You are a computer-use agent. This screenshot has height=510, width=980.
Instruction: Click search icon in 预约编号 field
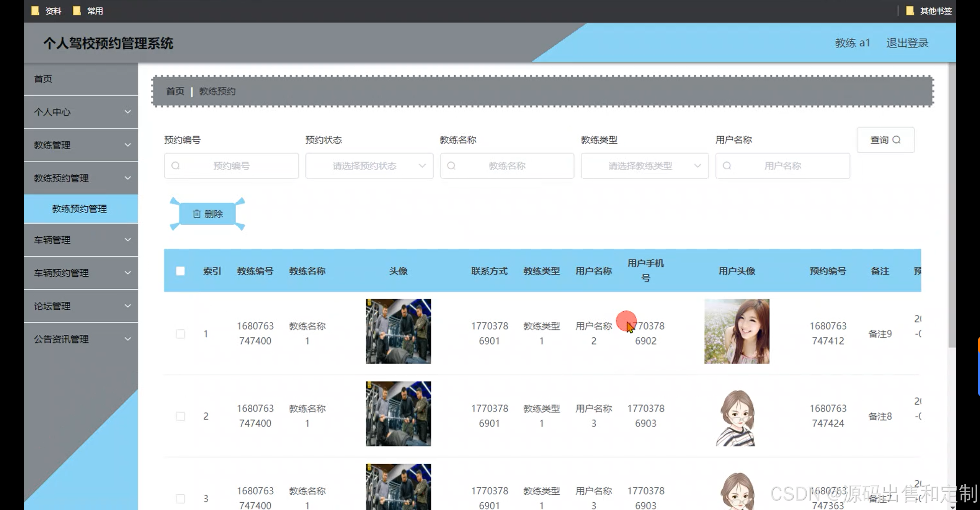tap(175, 166)
